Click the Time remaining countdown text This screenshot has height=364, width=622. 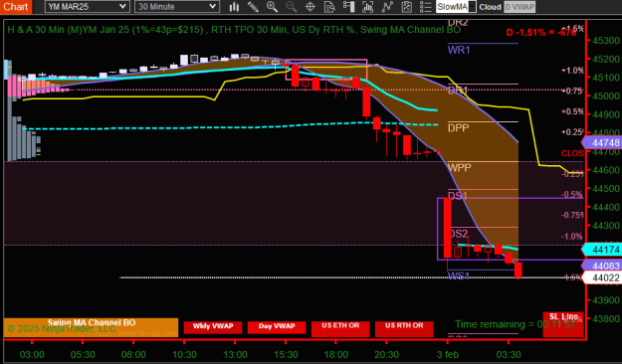pyautogui.click(x=516, y=325)
